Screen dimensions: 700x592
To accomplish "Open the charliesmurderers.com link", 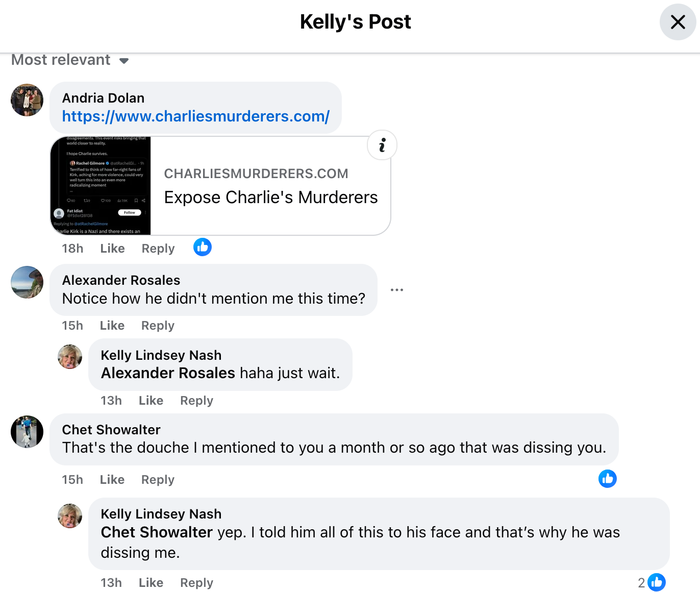I will pos(196,116).
